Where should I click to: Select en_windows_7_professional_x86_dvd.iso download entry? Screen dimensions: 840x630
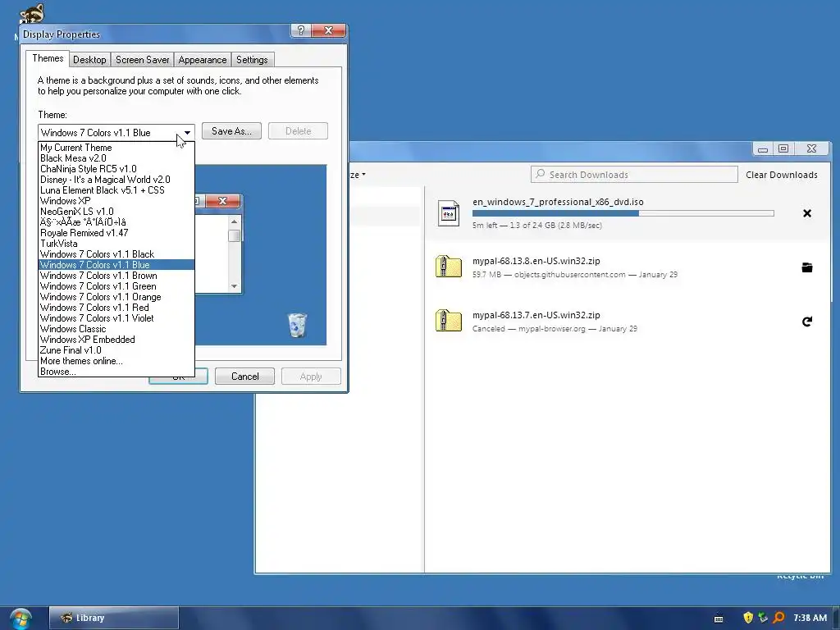click(628, 213)
